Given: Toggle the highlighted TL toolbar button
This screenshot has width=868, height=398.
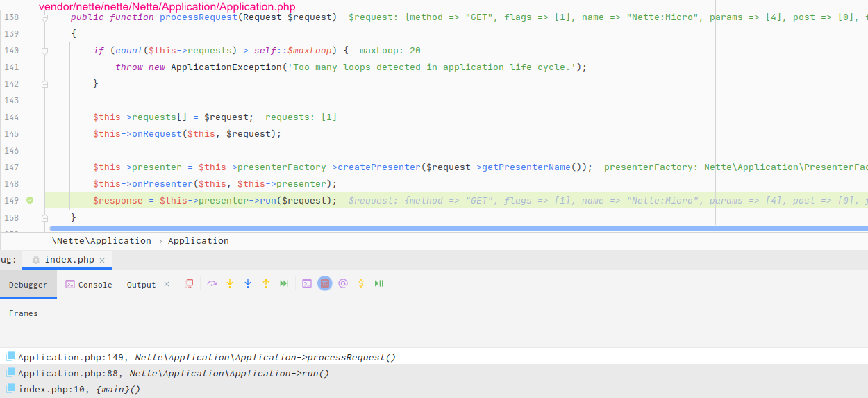Looking at the screenshot, I should click(325, 283).
